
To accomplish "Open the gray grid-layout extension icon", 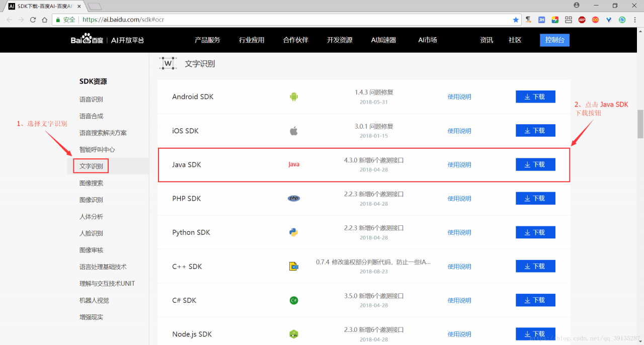I will click(569, 20).
